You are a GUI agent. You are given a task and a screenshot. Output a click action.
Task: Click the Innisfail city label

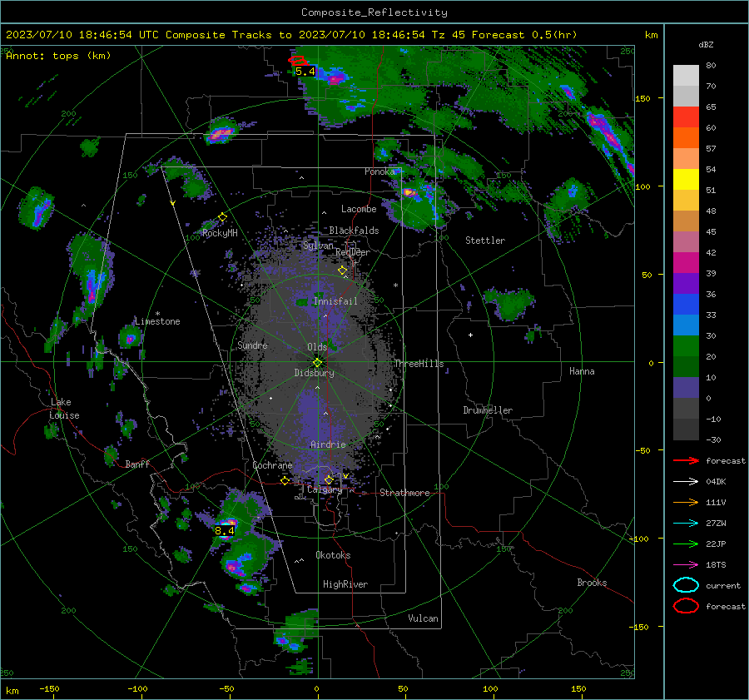point(335,301)
